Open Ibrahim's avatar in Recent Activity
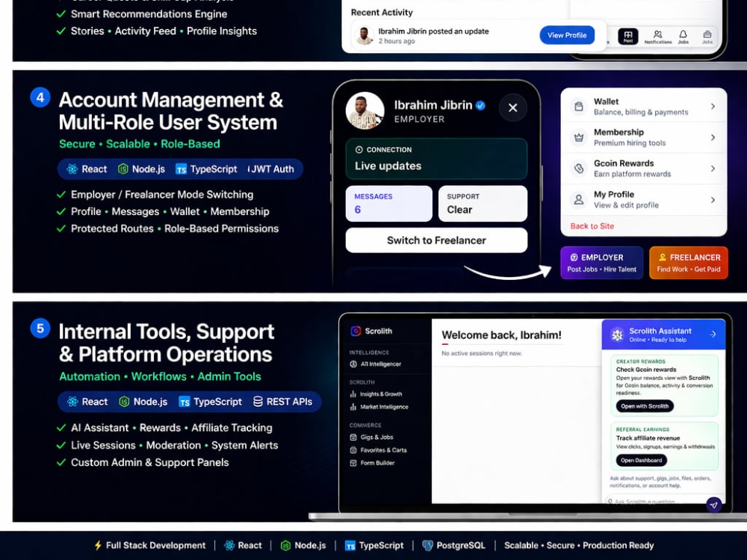The height and width of the screenshot is (560, 747). [365, 36]
